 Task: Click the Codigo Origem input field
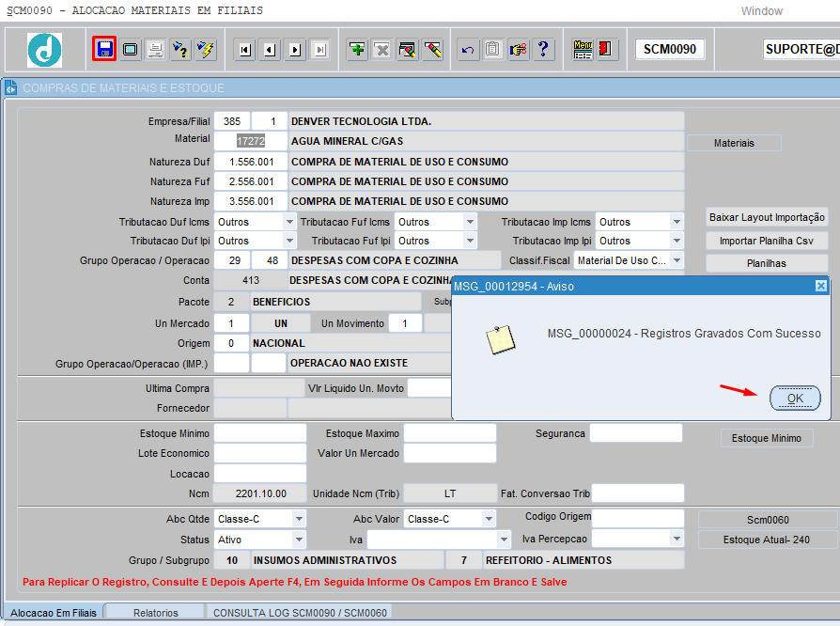click(x=638, y=518)
